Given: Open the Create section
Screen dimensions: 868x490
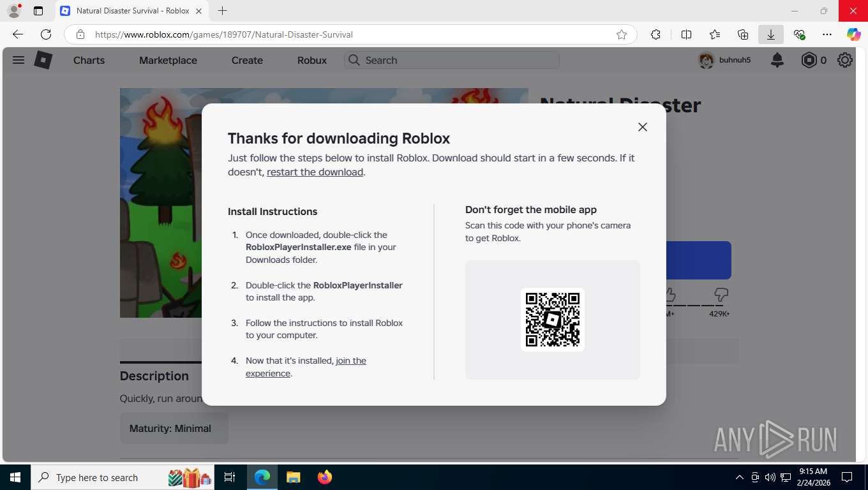Looking at the screenshot, I should pos(247,60).
